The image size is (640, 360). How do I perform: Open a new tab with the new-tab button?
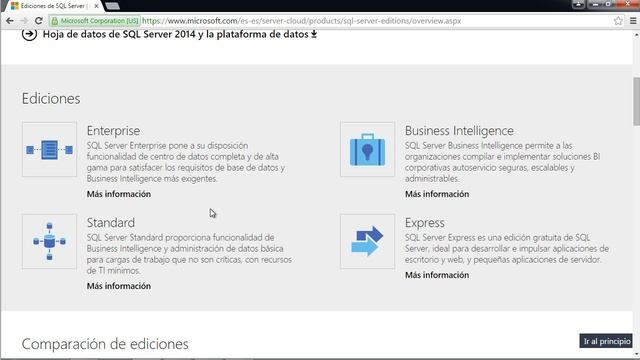point(112,6)
